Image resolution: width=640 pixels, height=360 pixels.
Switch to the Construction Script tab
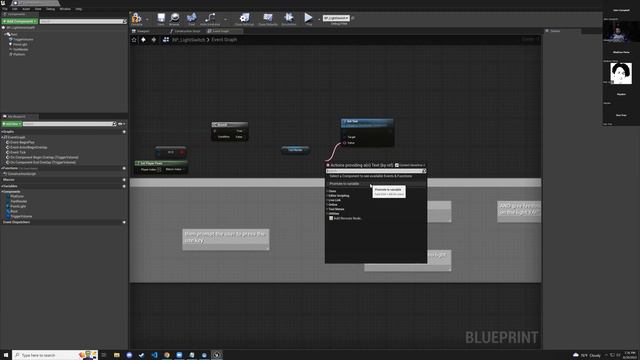[187, 31]
